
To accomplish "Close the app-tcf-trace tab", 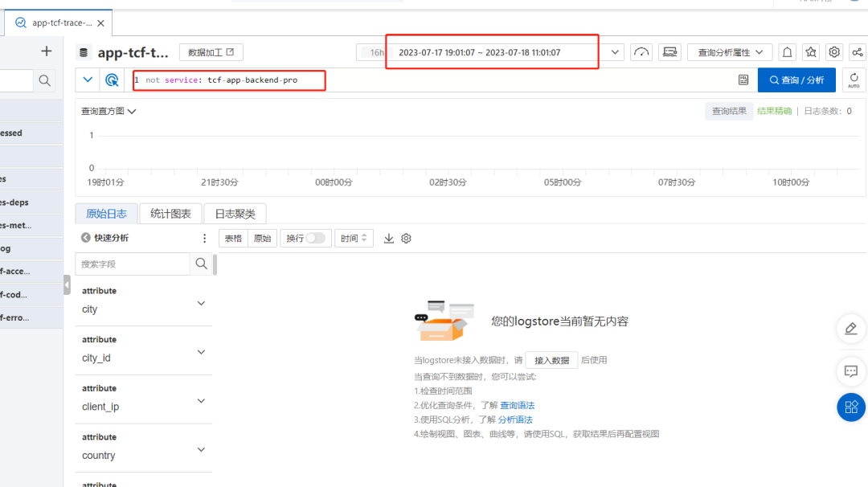I will click(100, 23).
